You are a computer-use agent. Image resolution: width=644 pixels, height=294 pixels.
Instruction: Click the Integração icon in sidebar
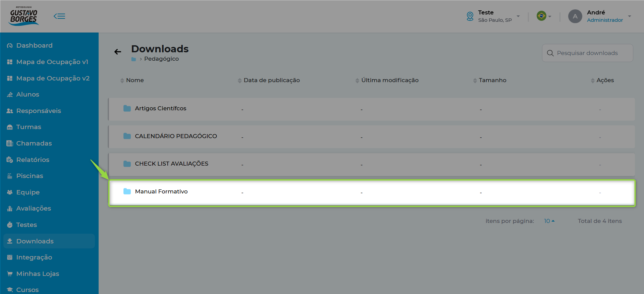[10, 257]
